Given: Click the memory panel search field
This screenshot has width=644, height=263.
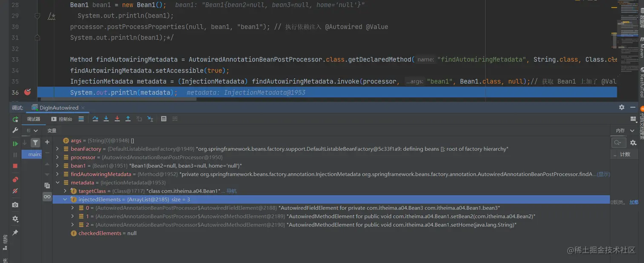Looking at the screenshot, I should click(618, 143).
